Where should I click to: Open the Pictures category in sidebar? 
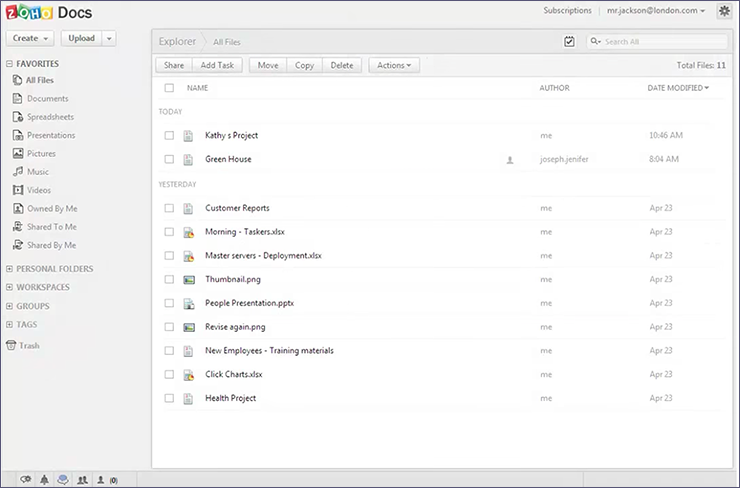(x=40, y=154)
